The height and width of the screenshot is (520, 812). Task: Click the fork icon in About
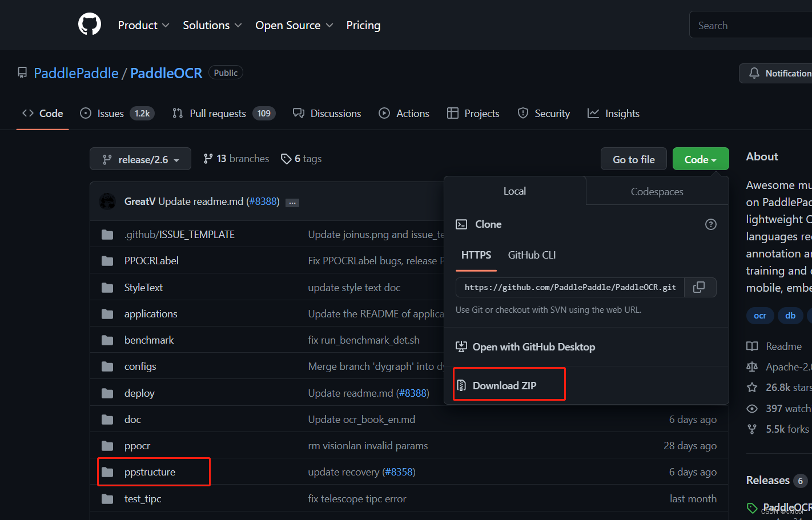coord(752,429)
